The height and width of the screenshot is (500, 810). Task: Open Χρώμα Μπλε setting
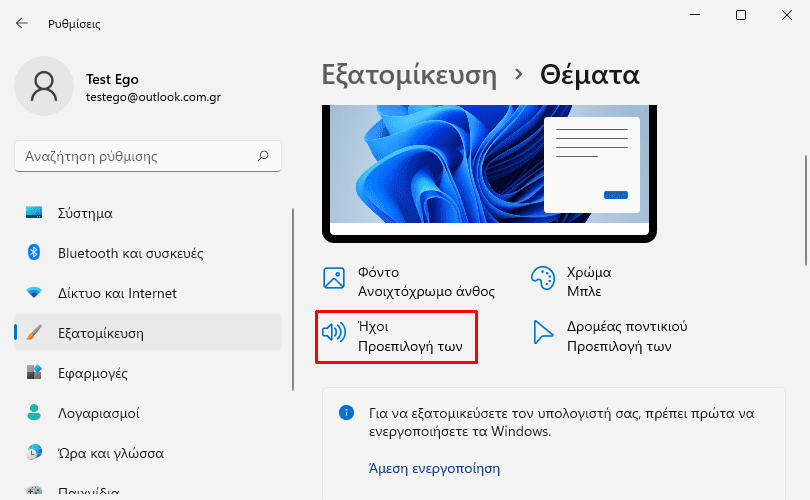click(x=571, y=282)
